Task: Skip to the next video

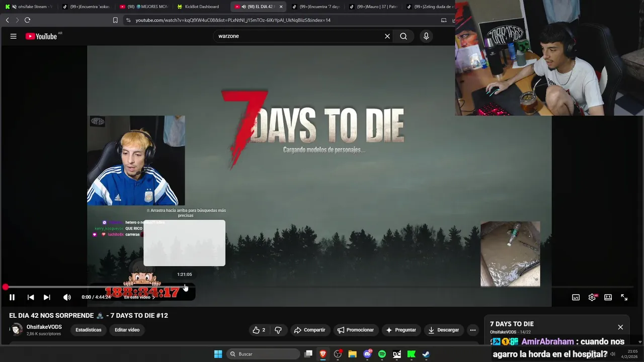Action: point(47,297)
